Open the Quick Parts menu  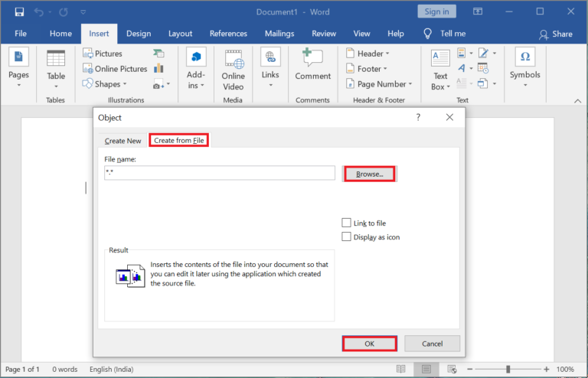tap(465, 54)
